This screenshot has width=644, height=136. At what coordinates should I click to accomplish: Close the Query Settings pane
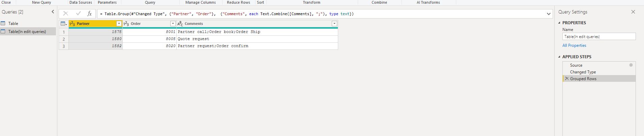pos(633,12)
